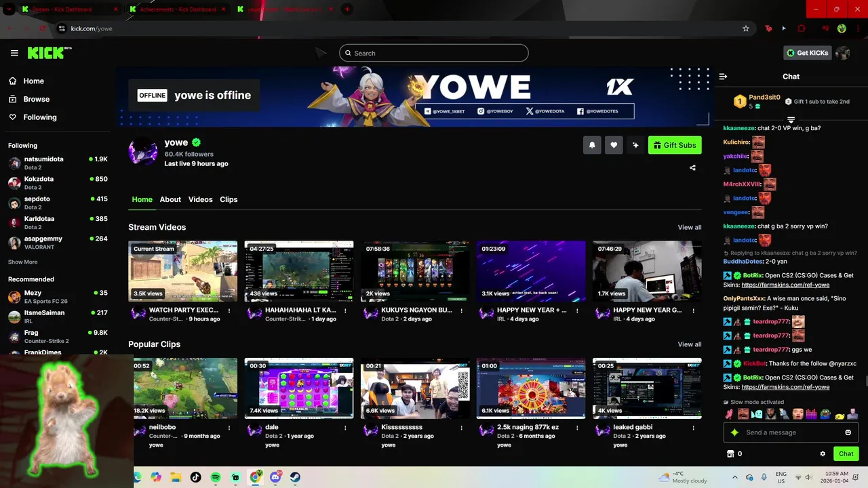Image resolution: width=868 pixels, height=488 pixels.
Task: Open the user profile avatar menu
Action: [843, 53]
